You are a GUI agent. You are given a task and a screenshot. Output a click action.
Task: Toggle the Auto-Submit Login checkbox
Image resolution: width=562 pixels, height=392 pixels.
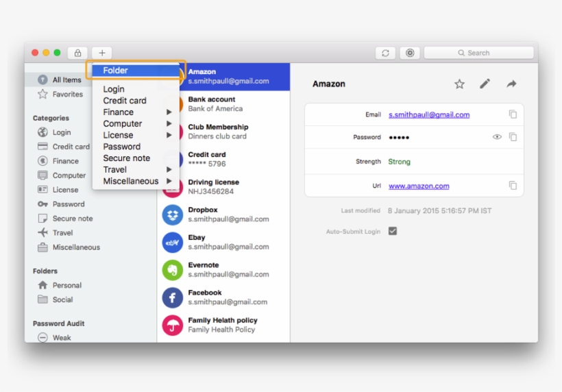point(393,232)
